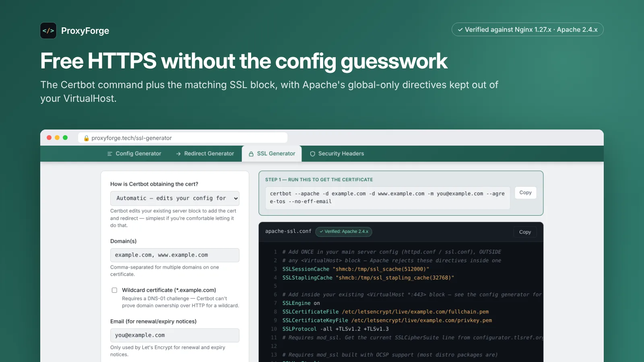Click the SSLCertificateFile fullchain.pem line
Viewport: 644px width, 362px height.
tap(386, 312)
